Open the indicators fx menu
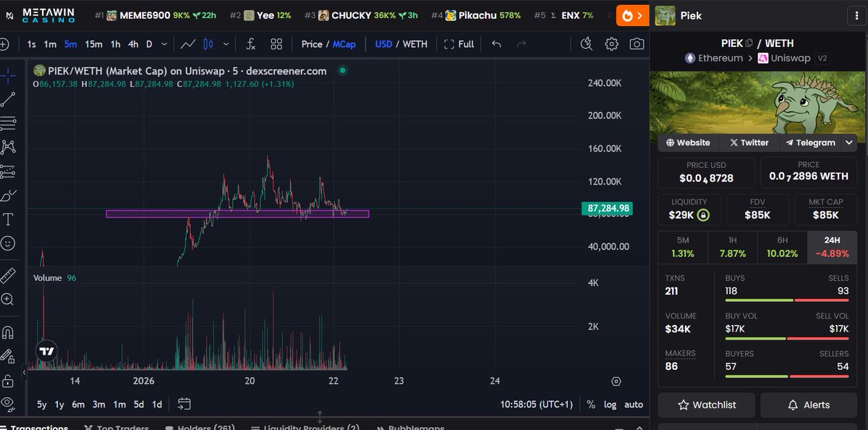The image size is (868, 430). (x=251, y=44)
